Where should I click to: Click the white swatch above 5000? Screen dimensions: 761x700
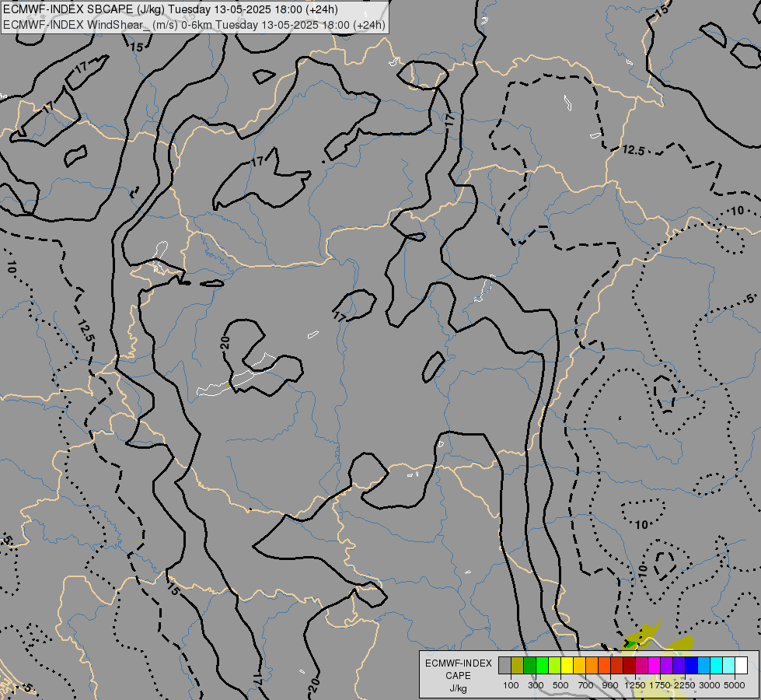click(x=741, y=666)
